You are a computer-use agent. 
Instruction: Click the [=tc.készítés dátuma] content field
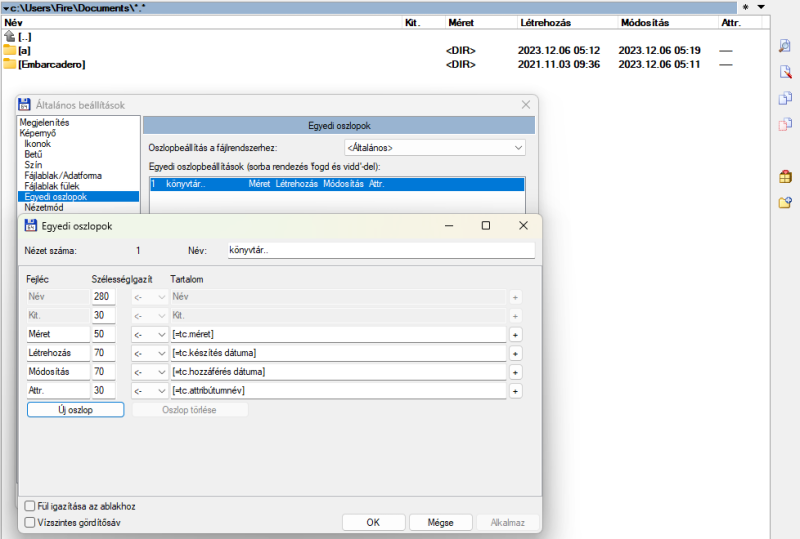[338, 353]
